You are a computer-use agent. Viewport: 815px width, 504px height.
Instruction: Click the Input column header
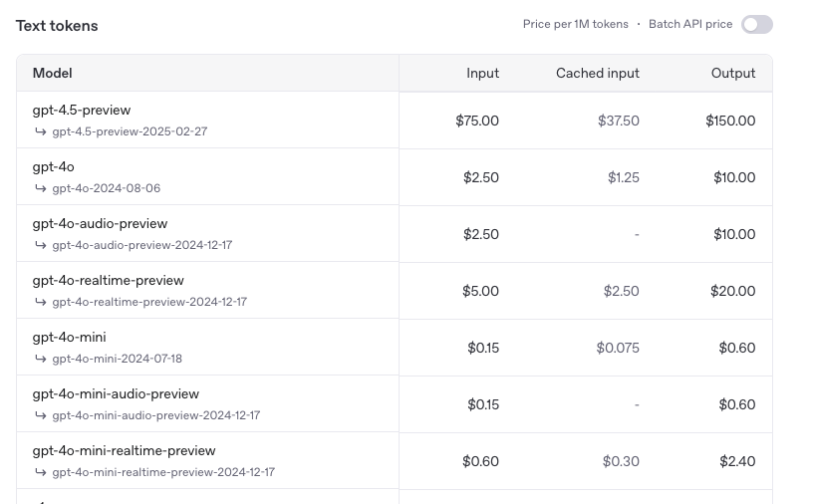coord(482,73)
